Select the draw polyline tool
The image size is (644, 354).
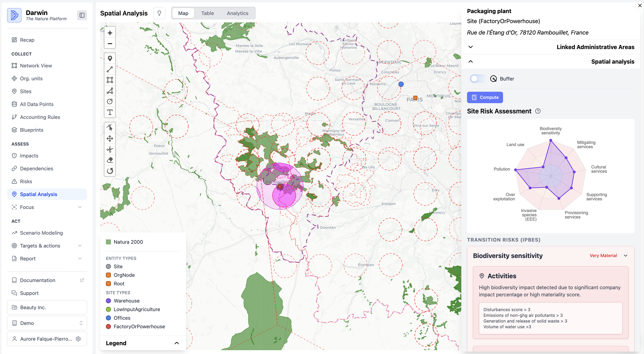[110, 69]
